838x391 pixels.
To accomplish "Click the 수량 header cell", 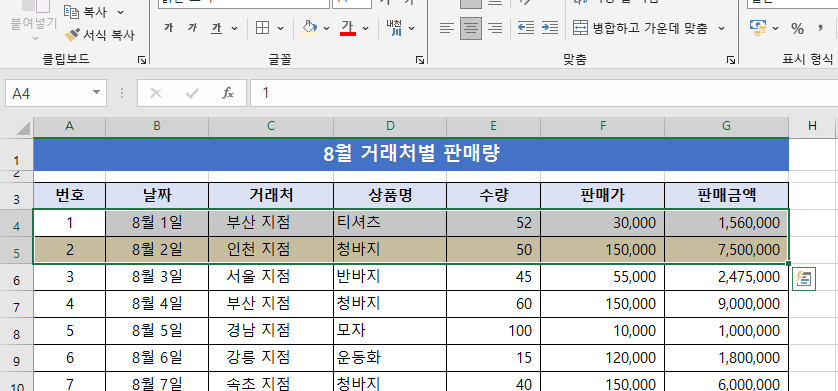I will click(493, 196).
